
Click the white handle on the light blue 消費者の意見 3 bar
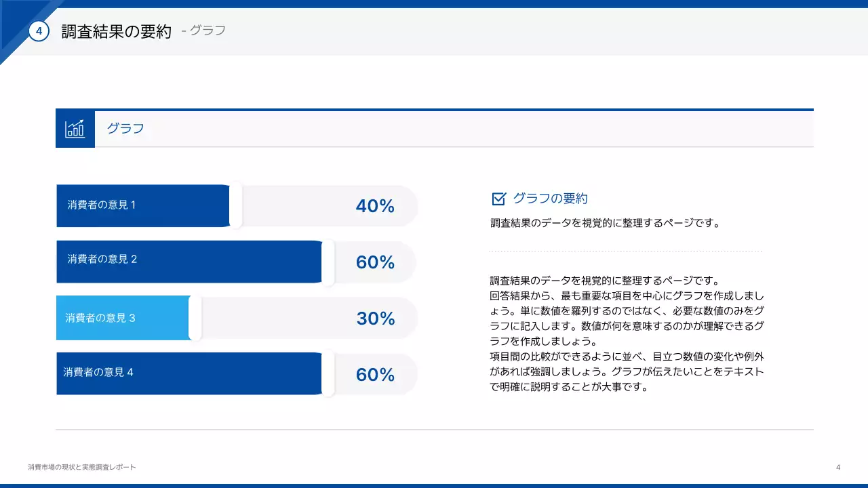tap(195, 317)
